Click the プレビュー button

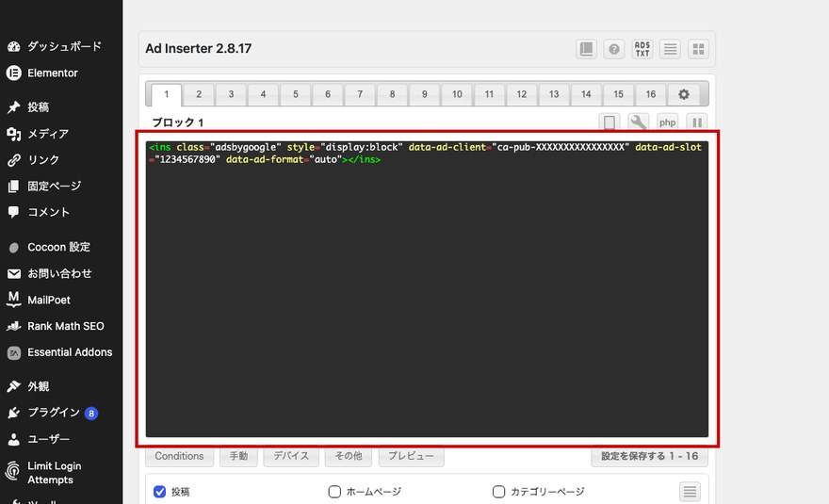pyautogui.click(x=411, y=456)
